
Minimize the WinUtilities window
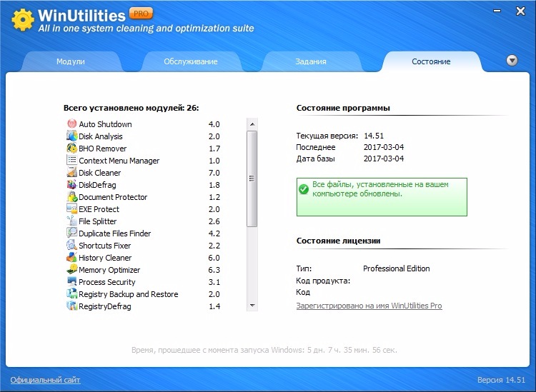click(497, 11)
